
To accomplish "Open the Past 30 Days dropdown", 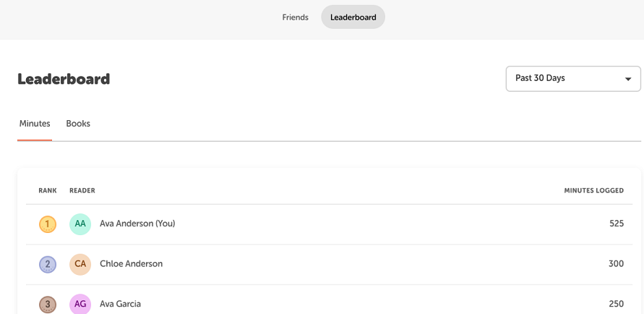I will click(x=564, y=78).
